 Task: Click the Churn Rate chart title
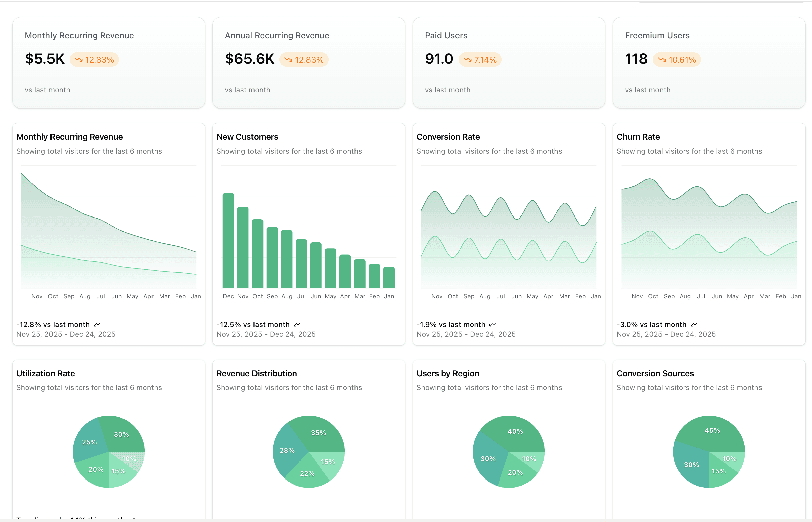coord(638,137)
